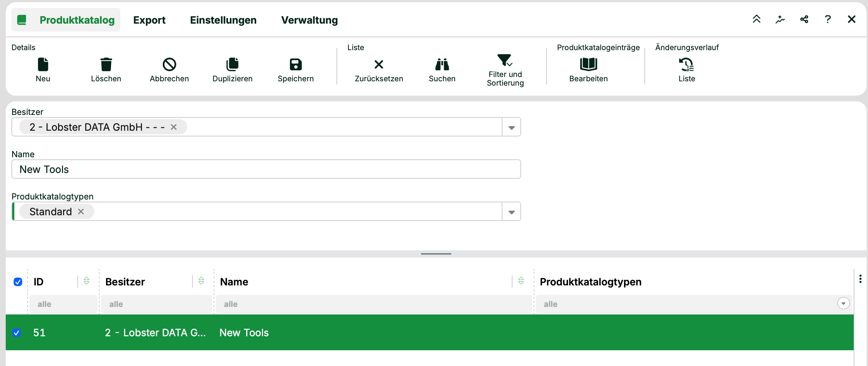This screenshot has height=366, width=868.
Task: Open the Export tab
Action: (x=149, y=20)
